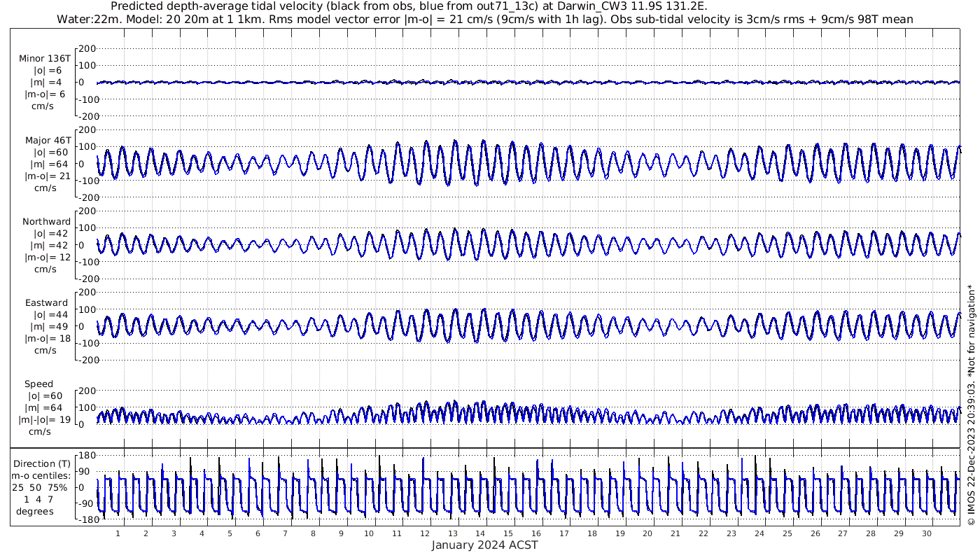
Task: Click '|m| =4' in the Minor panel
Action: click(x=48, y=82)
